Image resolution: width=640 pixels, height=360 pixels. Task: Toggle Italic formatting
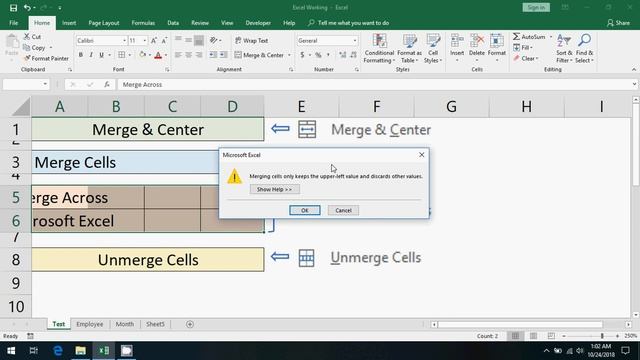tap(91, 55)
